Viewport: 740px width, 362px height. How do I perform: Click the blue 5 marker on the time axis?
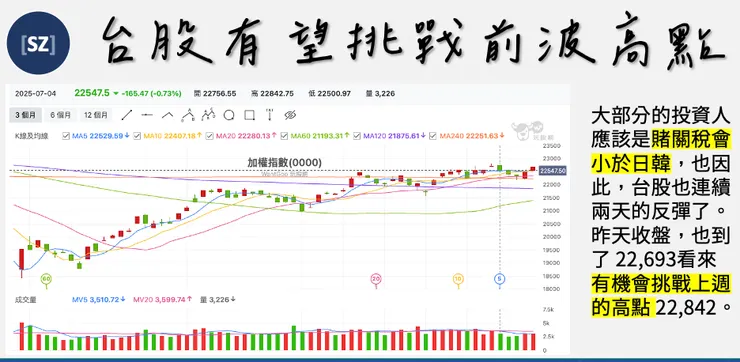coord(500,279)
